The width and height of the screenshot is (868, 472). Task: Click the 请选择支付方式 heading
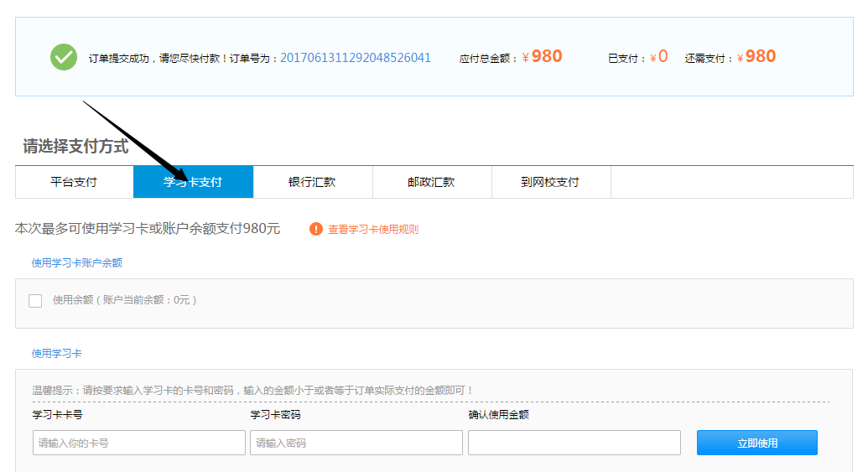click(76, 147)
